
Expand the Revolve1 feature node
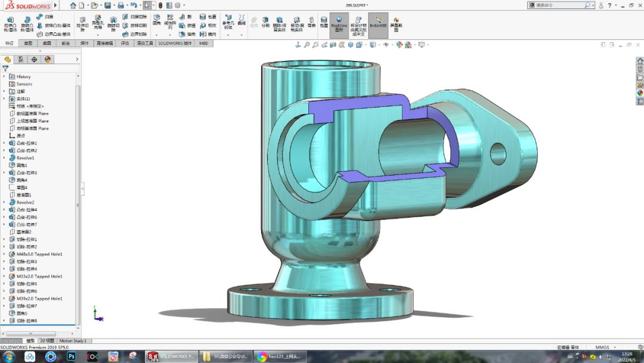[x=3, y=157]
